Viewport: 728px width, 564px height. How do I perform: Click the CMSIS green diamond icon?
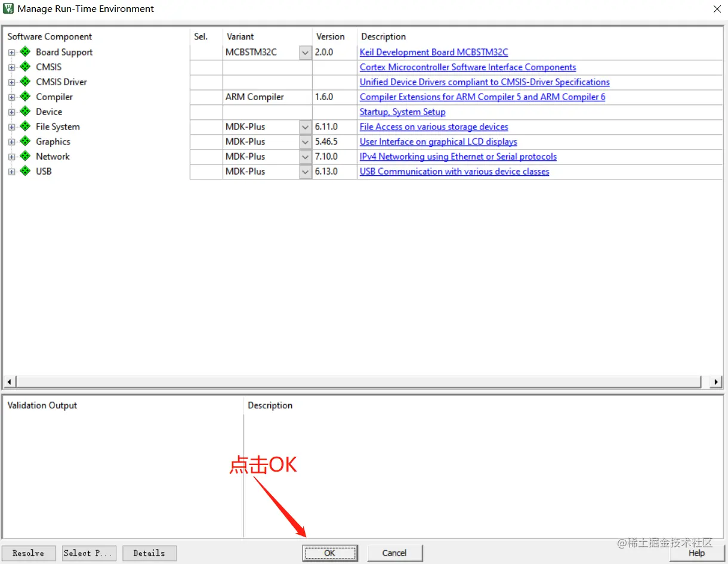(25, 67)
